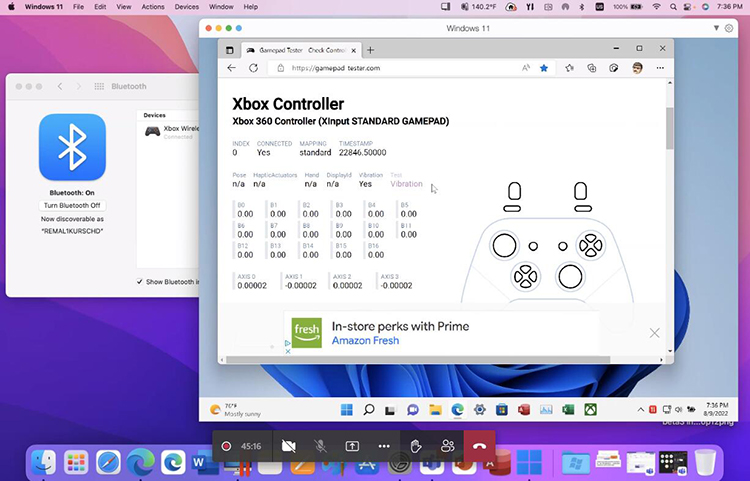Click the page vertical scrollbar thumb
750x481 pixels.
pyautogui.click(x=670, y=128)
